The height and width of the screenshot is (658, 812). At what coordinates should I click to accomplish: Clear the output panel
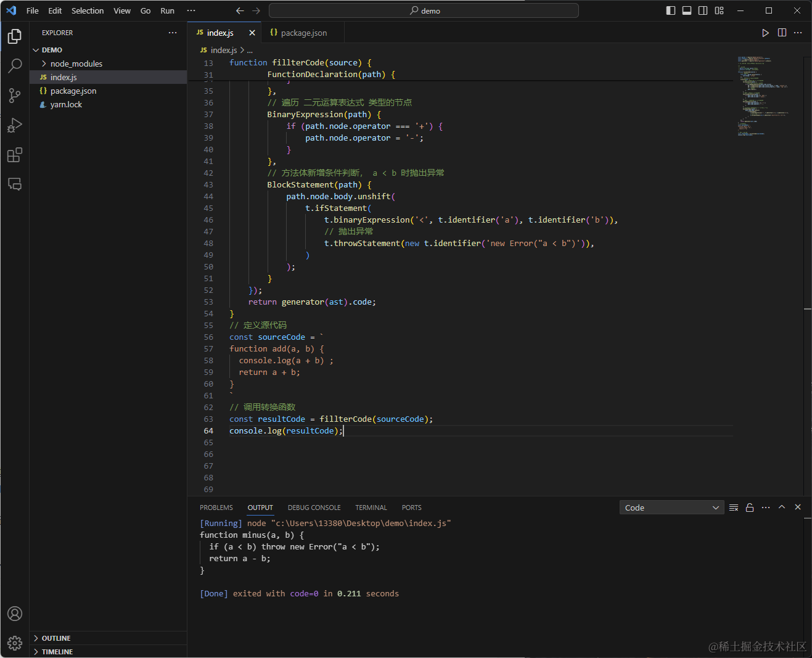tap(734, 508)
